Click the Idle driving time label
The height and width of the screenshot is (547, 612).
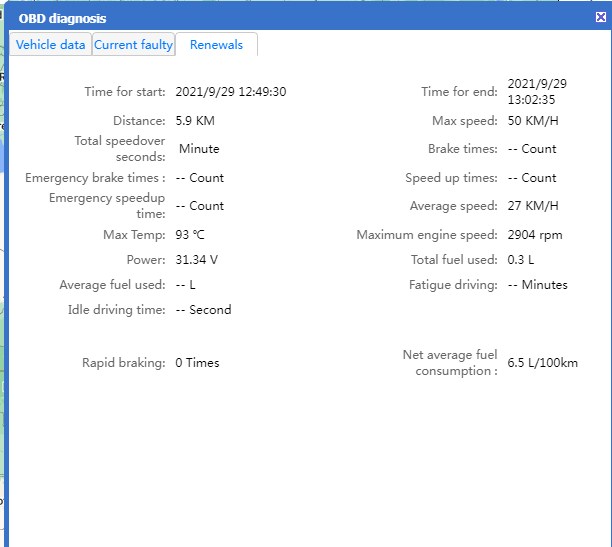tap(116, 310)
